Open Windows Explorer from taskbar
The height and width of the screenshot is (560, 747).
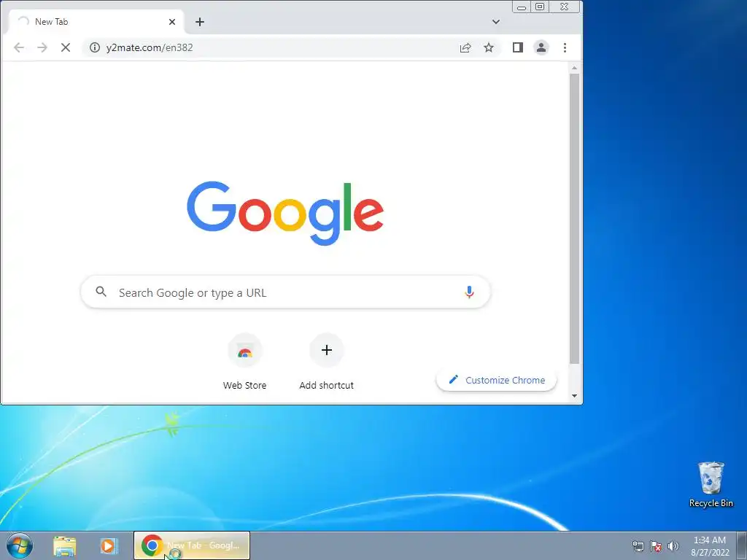point(65,546)
